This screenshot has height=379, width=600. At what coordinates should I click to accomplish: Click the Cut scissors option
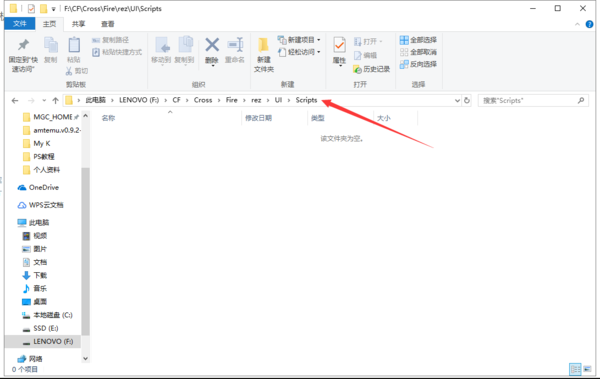point(77,71)
